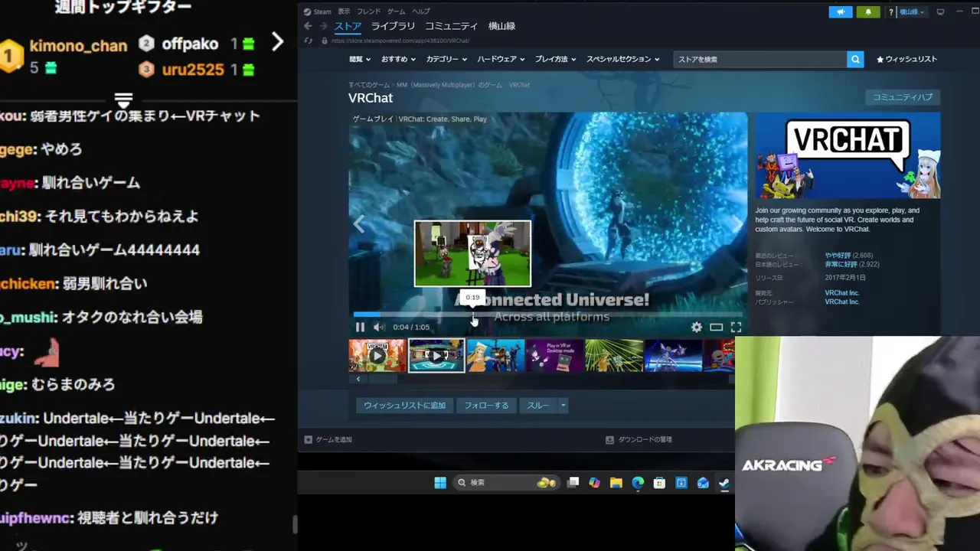Open Microsoft Store from the taskbar
The height and width of the screenshot is (551, 980).
659,483
